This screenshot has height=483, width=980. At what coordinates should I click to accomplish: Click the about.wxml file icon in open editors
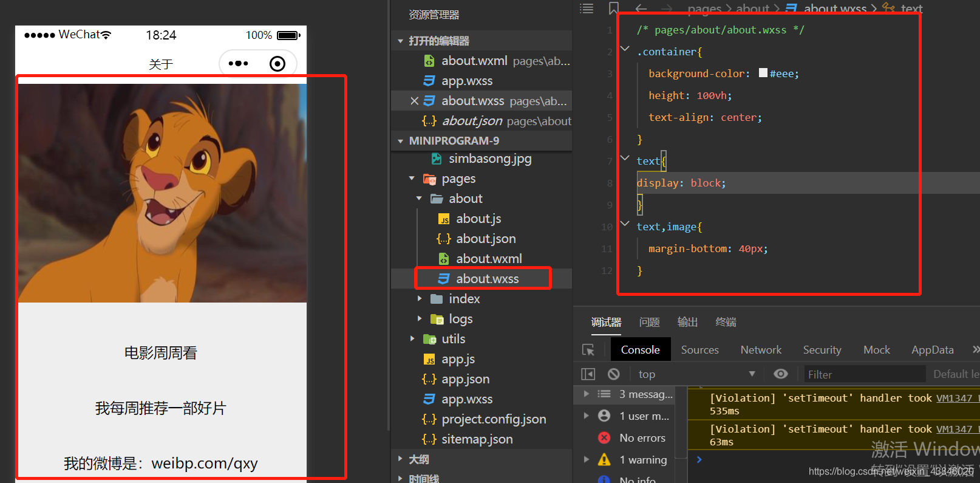pyautogui.click(x=429, y=61)
